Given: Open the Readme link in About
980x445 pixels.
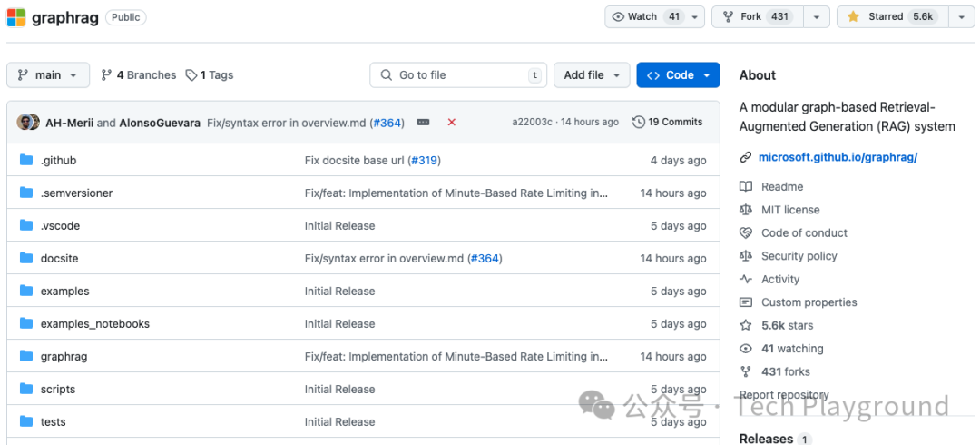Looking at the screenshot, I should coord(782,186).
